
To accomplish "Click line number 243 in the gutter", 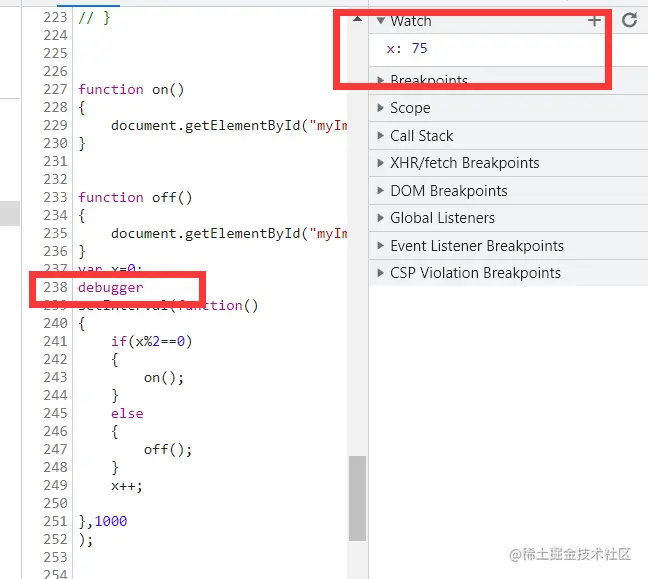I will [x=55, y=377].
